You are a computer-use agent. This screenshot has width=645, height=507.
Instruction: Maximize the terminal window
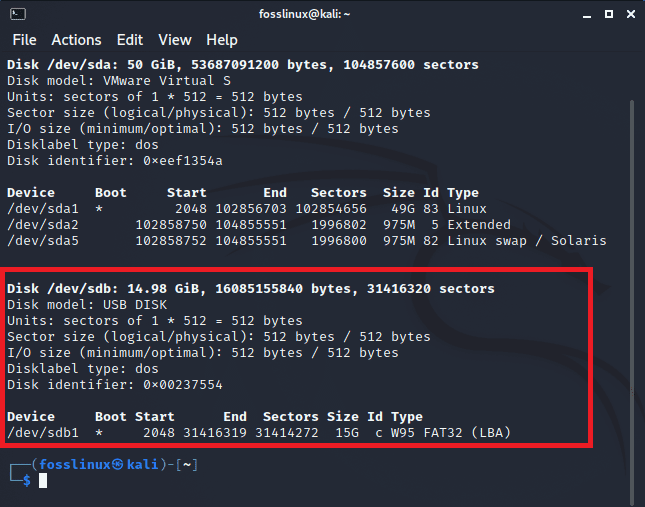[x=609, y=14]
